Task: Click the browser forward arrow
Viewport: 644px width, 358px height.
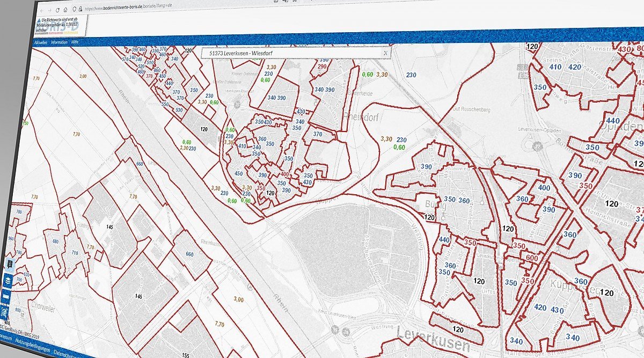Action: click(x=49, y=10)
